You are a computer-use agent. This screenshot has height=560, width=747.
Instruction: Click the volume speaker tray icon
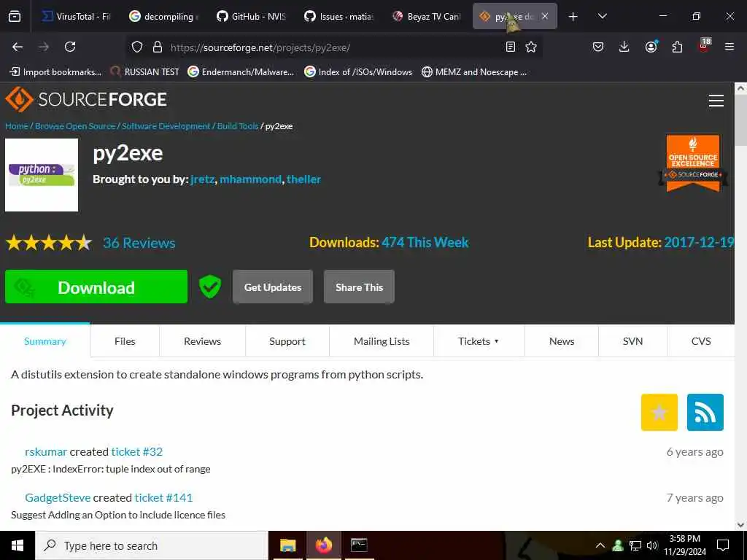pyautogui.click(x=651, y=545)
